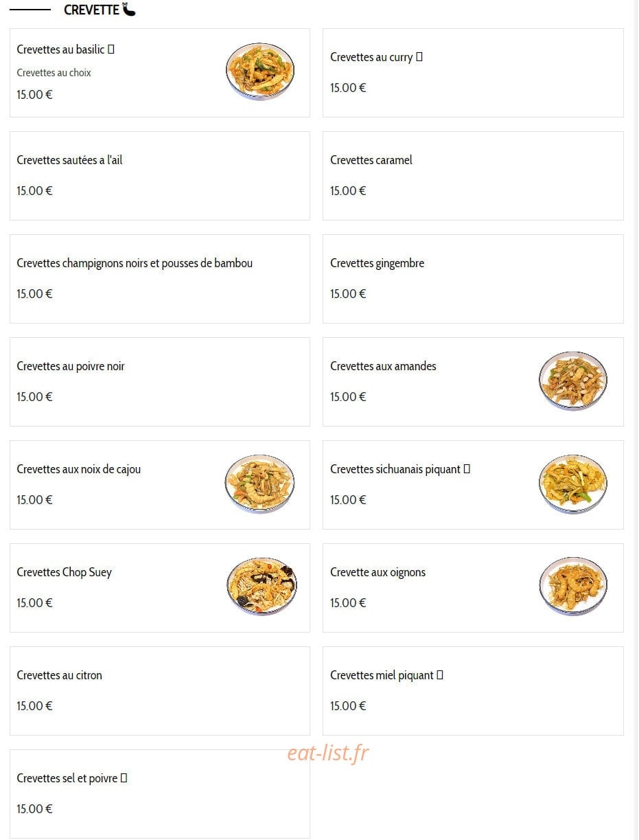View the Crevettes sichuanais piquant dish photo

[573, 484]
